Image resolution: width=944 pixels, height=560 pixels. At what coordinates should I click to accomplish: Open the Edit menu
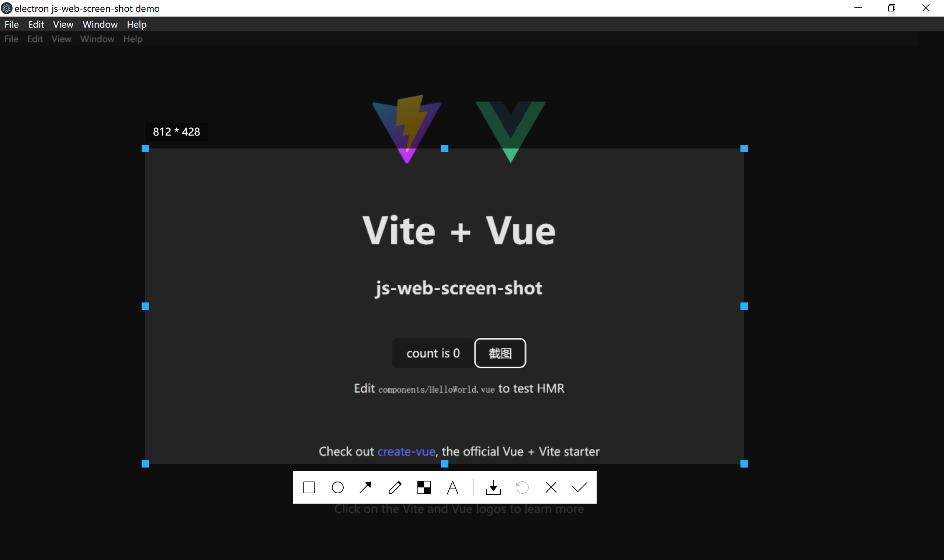coord(36,24)
